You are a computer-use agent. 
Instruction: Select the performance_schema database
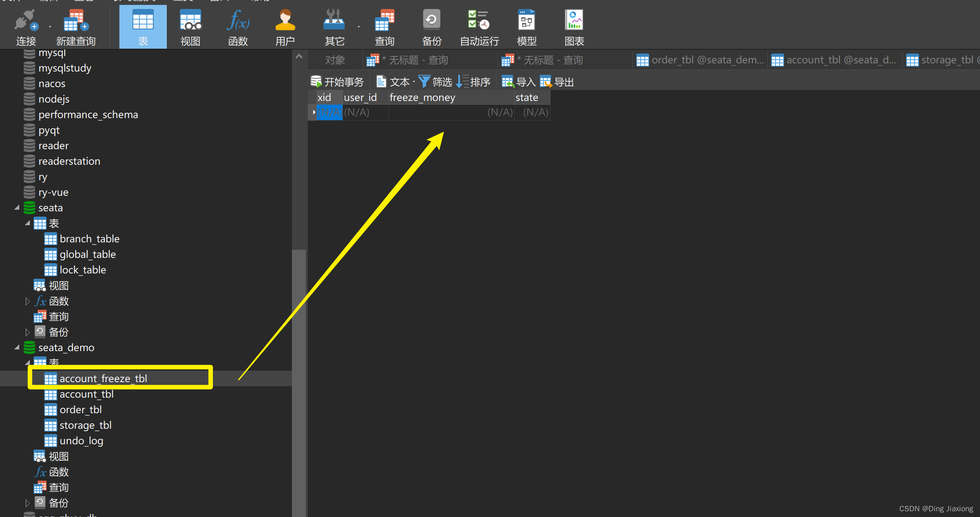[x=88, y=114]
